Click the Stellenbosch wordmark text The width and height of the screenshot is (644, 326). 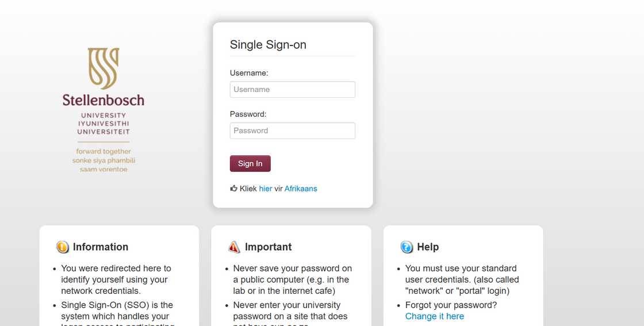tap(103, 100)
